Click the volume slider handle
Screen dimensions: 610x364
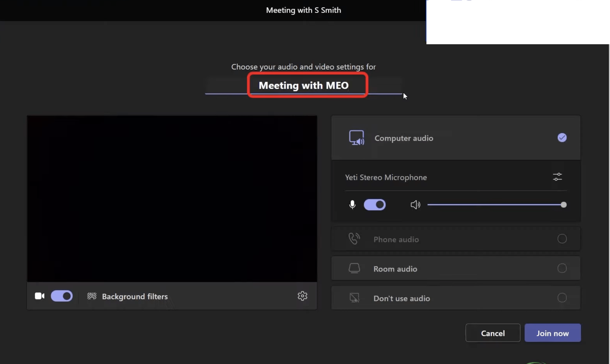click(564, 205)
